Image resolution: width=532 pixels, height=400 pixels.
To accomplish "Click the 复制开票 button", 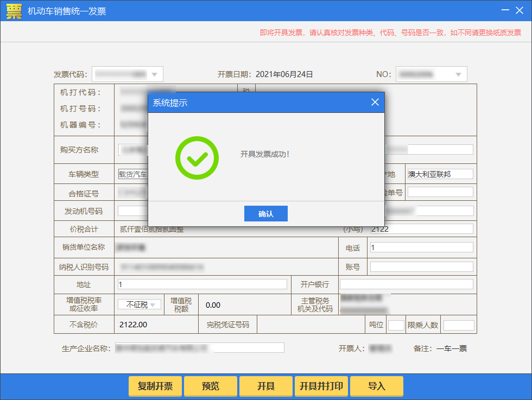I will pyautogui.click(x=155, y=386).
